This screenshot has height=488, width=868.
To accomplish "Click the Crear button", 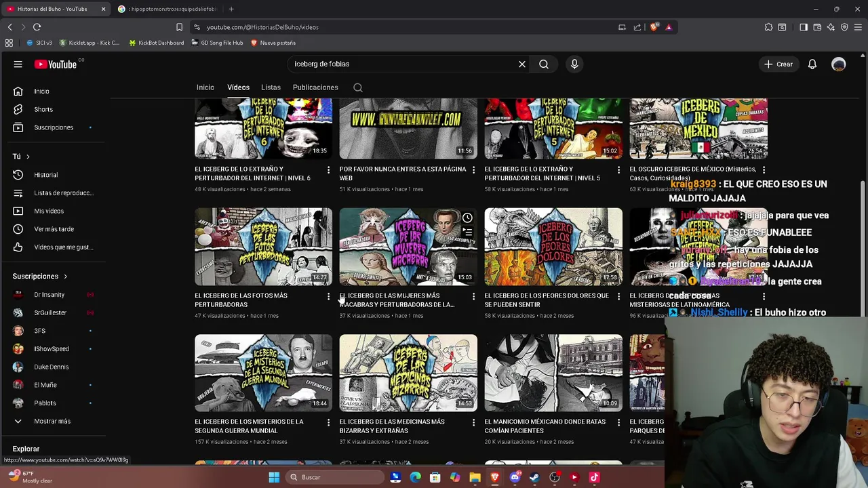I will (x=778, y=64).
